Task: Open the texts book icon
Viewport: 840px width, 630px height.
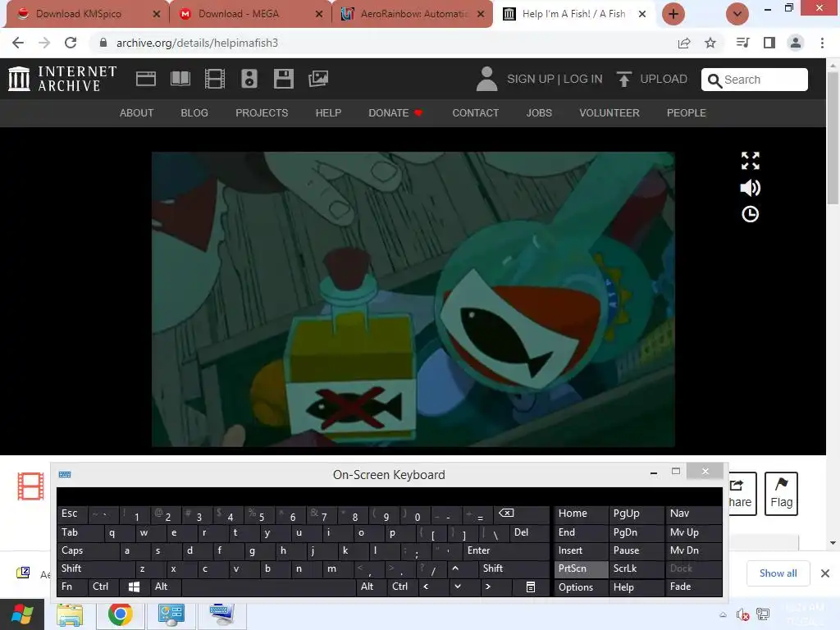Action: point(180,79)
